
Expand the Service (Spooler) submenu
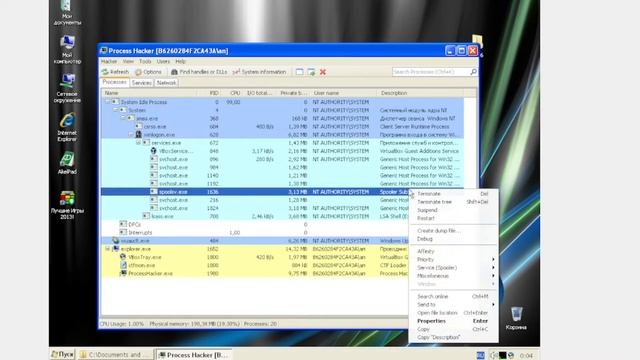pyautogui.click(x=453, y=268)
